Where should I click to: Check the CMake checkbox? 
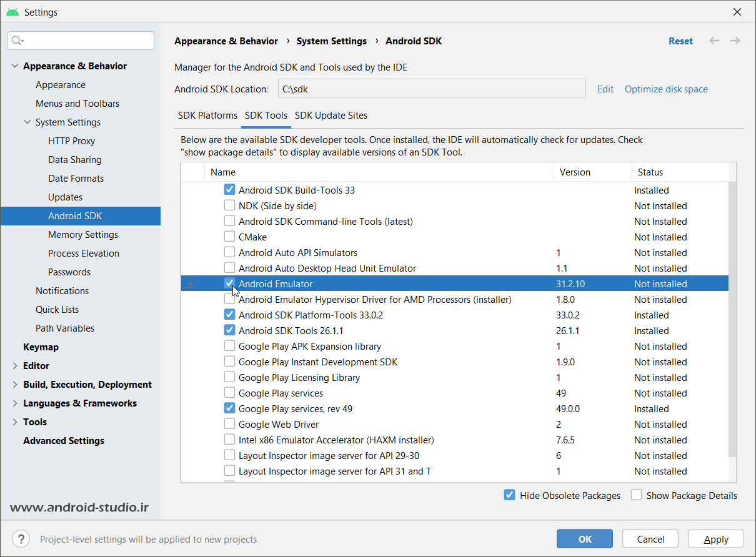[229, 237]
